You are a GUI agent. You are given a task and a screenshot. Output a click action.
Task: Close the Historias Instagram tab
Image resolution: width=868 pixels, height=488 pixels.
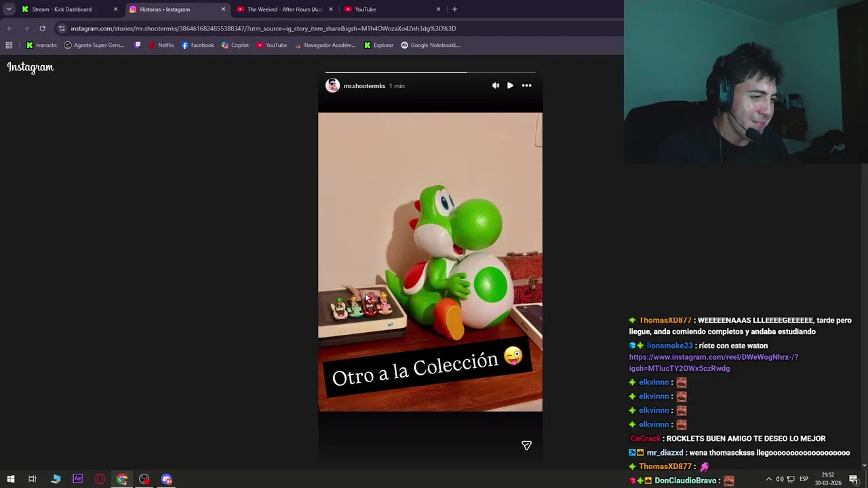click(x=223, y=9)
